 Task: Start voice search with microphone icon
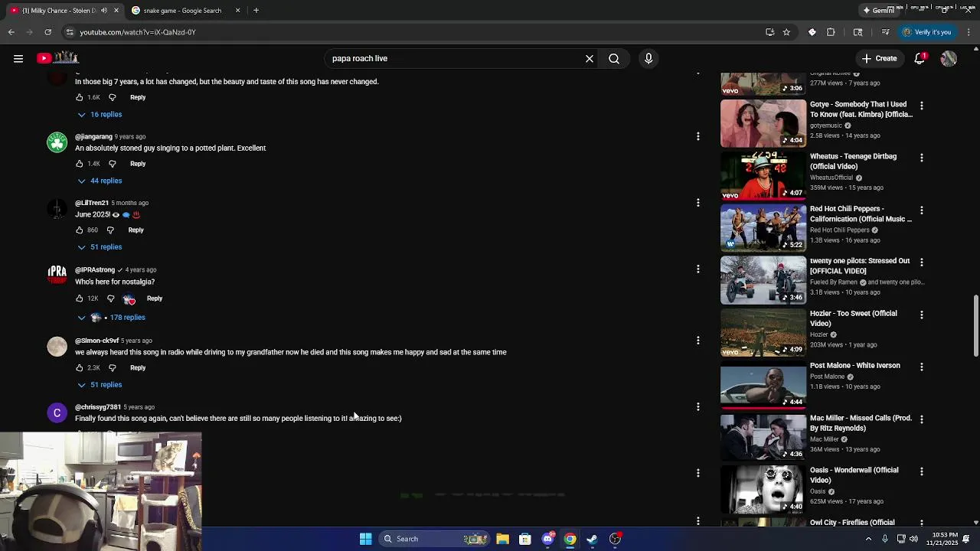point(648,58)
